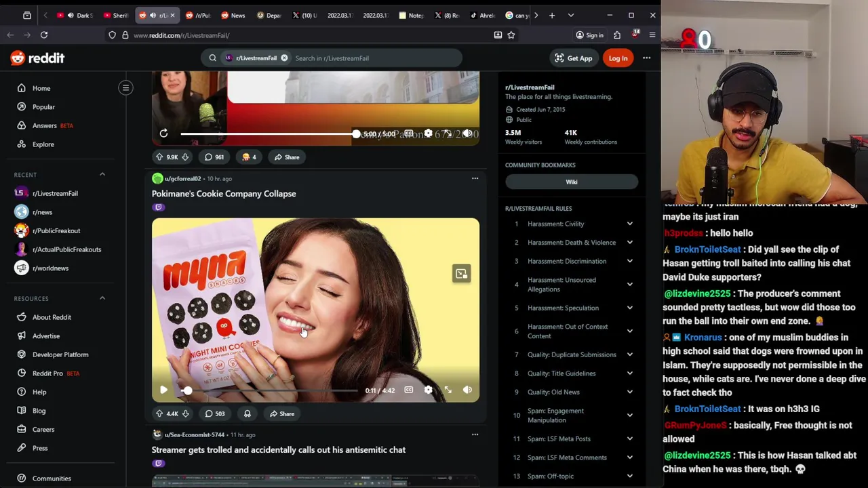The image size is (868, 488).
Task: Open settings gear on the Pokimane video
Action: tap(428, 390)
